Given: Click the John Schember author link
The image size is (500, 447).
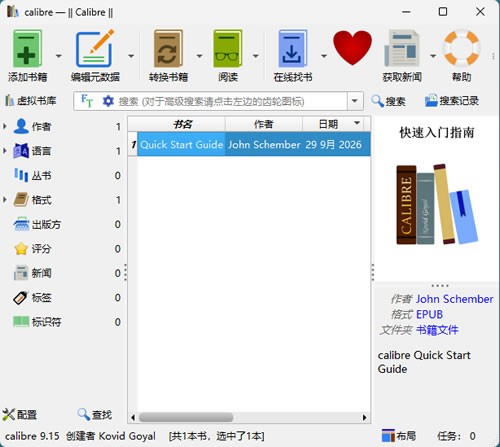Looking at the screenshot, I should click(x=454, y=299).
